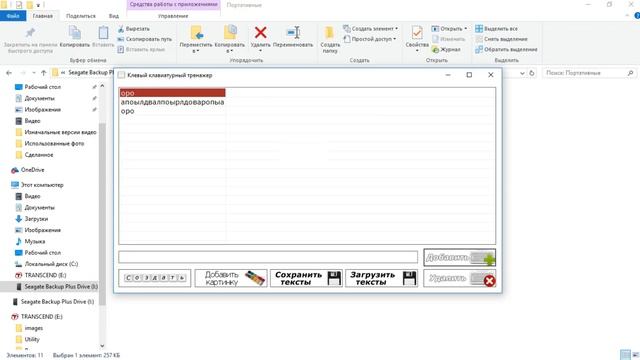Viewport: 640px width, 360px height.
Task: Click the Explorer back arrow
Action: pyautogui.click(x=9, y=73)
